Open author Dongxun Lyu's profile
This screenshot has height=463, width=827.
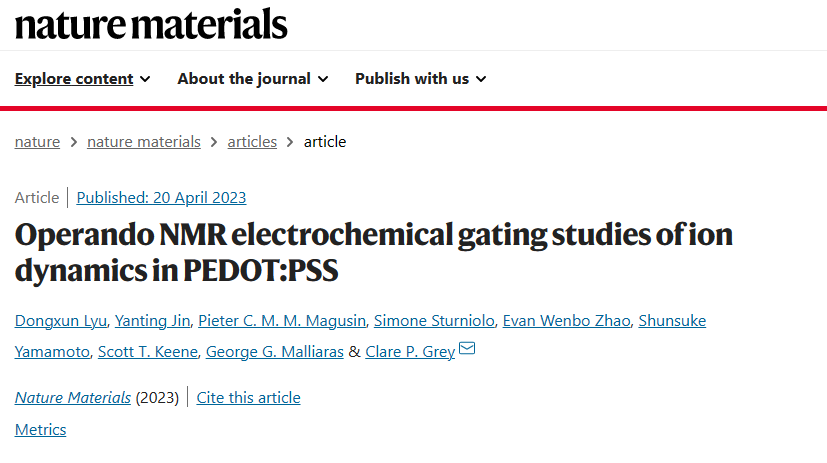pos(61,321)
